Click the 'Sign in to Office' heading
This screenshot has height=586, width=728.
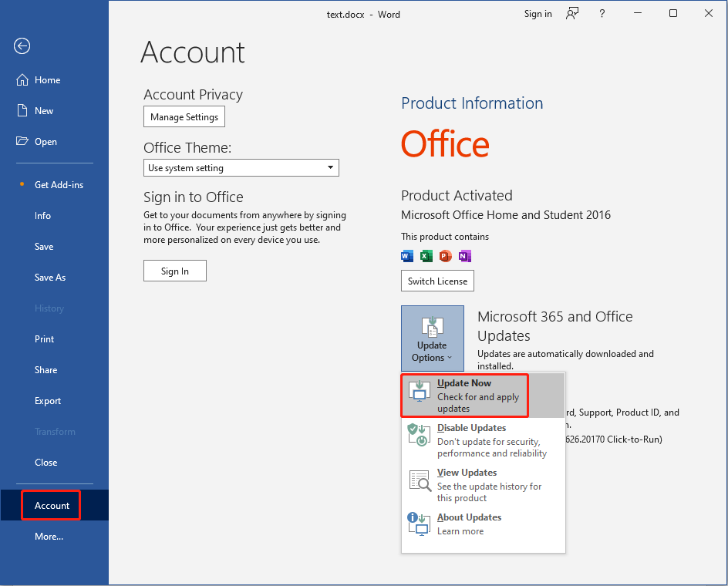tap(193, 197)
